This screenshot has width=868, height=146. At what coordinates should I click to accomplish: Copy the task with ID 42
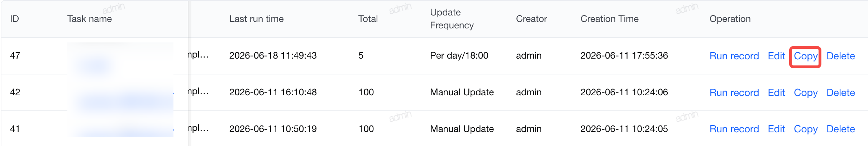coord(805,93)
